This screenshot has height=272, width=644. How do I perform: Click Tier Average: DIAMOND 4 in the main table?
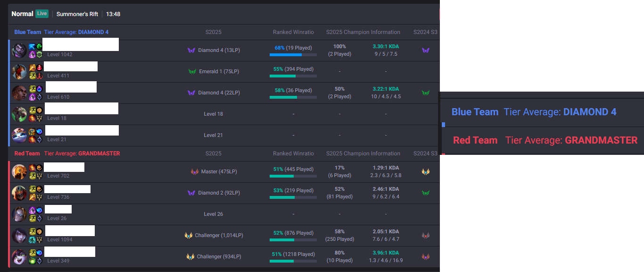click(x=76, y=32)
